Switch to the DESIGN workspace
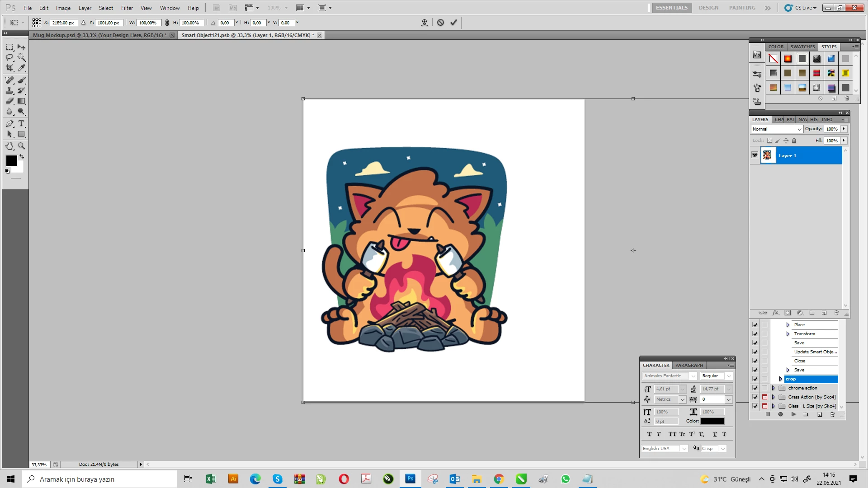Image resolution: width=868 pixels, height=488 pixels. 708,8
